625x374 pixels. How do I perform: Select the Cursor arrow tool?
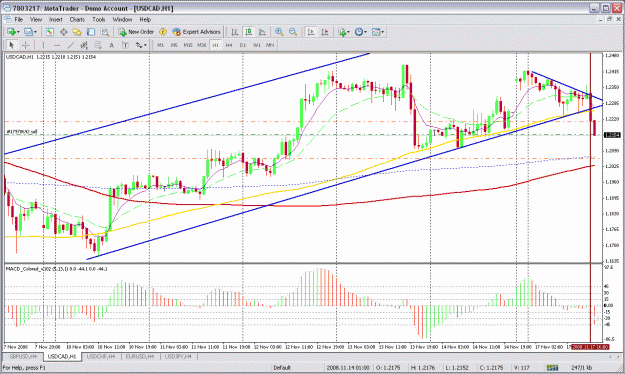pos(12,45)
